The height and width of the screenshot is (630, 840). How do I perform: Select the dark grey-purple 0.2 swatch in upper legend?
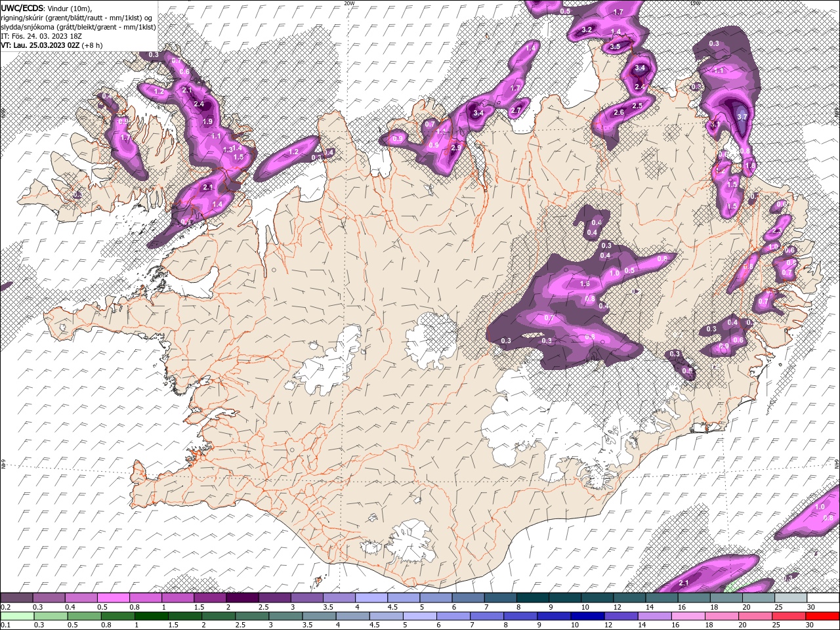coord(17,598)
